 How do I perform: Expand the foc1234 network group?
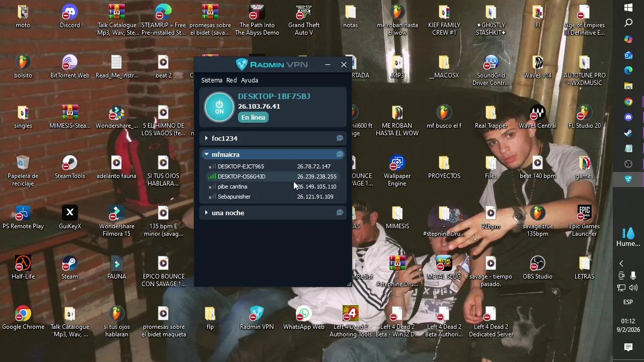point(206,138)
